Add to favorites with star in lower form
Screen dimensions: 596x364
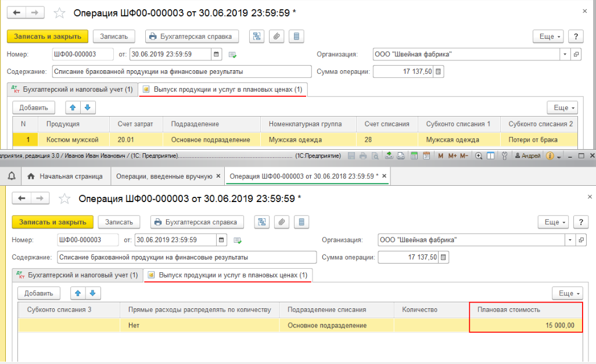pos(65,199)
